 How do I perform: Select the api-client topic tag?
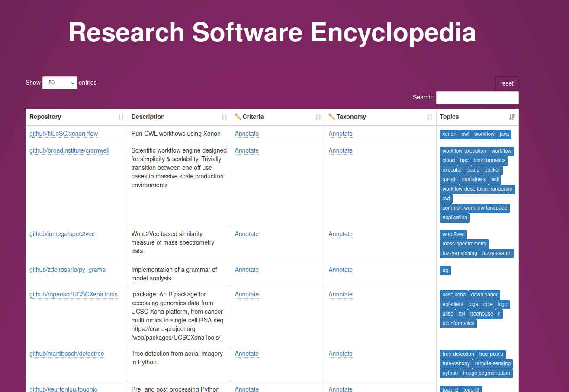point(453,304)
